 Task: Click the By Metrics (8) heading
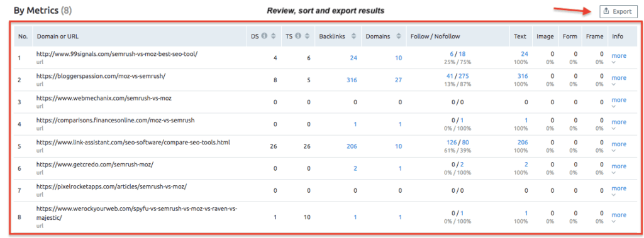(43, 11)
